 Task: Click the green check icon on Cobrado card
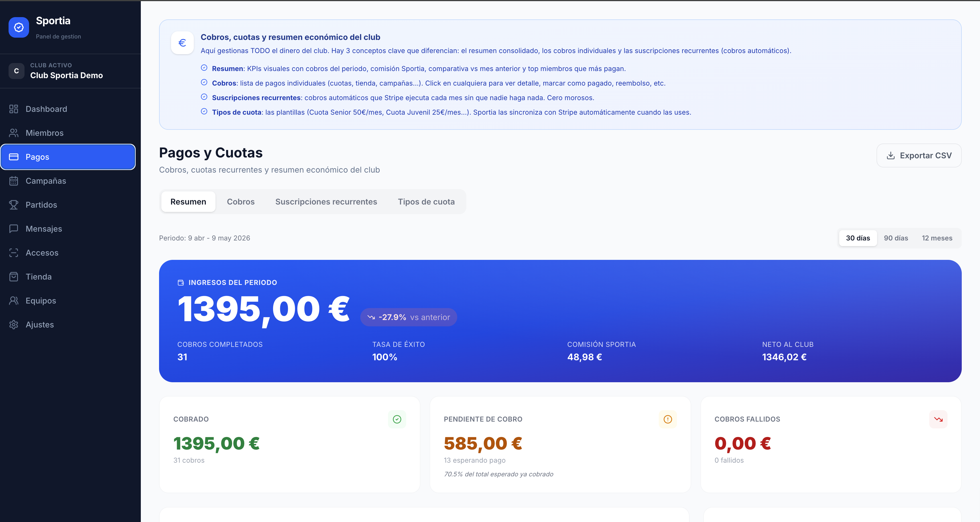[x=397, y=419]
